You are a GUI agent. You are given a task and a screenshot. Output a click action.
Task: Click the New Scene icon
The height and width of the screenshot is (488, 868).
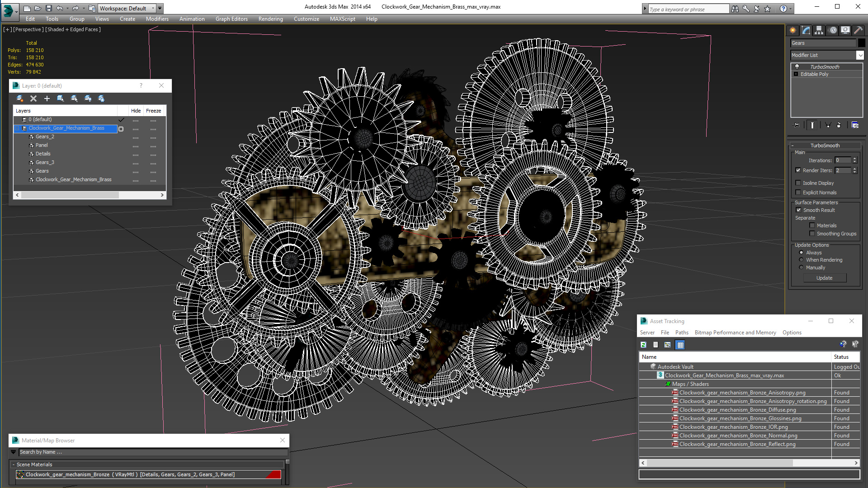pos(27,8)
